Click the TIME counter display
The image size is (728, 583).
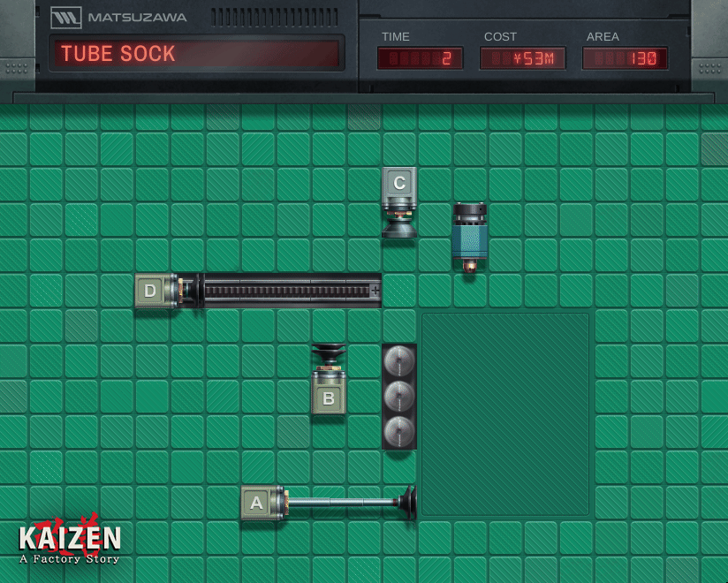[421, 58]
